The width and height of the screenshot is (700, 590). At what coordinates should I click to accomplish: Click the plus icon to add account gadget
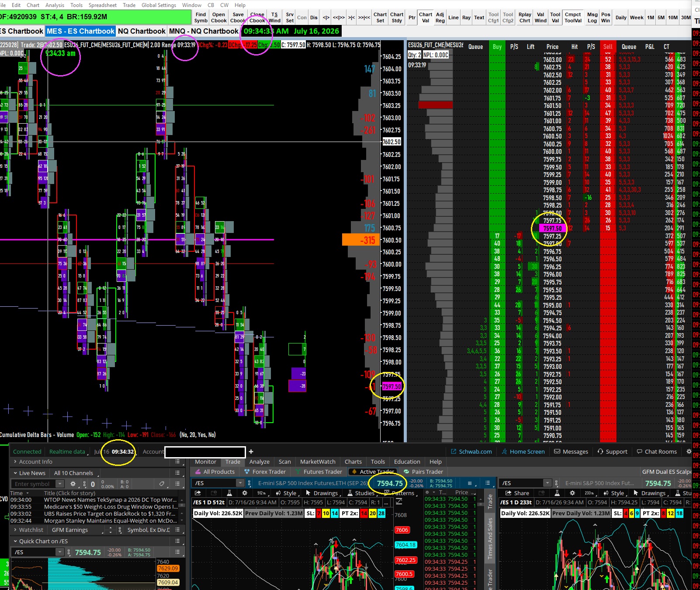[251, 451]
